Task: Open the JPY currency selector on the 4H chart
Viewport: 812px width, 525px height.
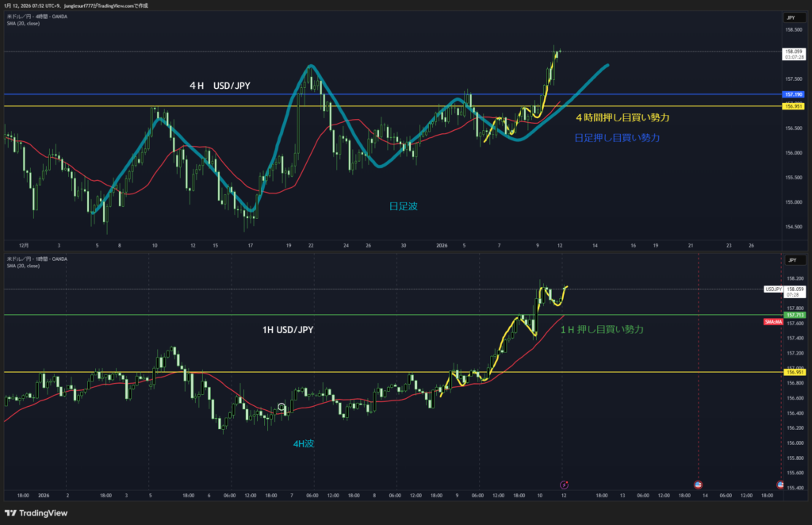Action: click(x=791, y=17)
